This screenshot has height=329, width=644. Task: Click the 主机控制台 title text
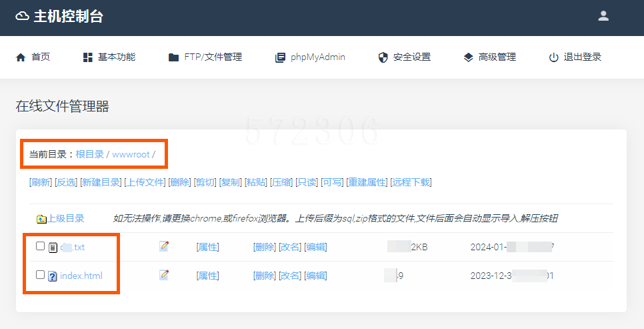coord(69,17)
